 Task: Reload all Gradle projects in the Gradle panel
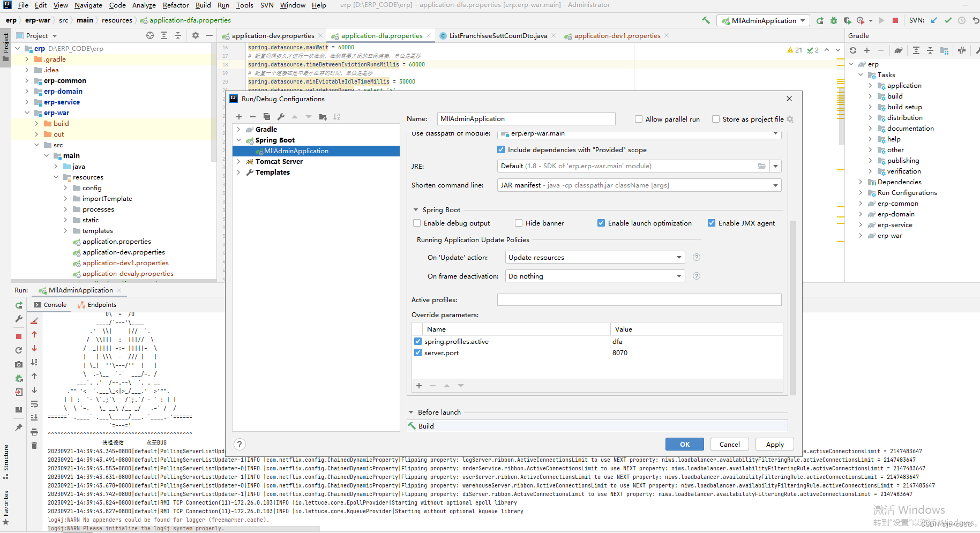853,50
